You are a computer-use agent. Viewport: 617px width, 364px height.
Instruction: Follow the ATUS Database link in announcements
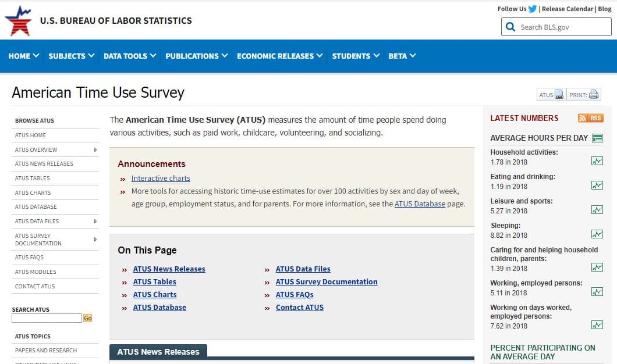(420, 204)
